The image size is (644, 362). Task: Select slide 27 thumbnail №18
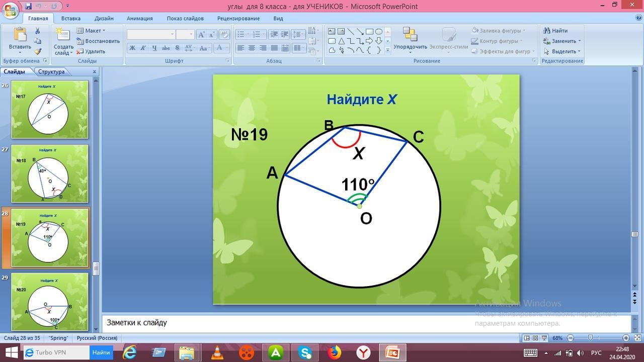49,173
